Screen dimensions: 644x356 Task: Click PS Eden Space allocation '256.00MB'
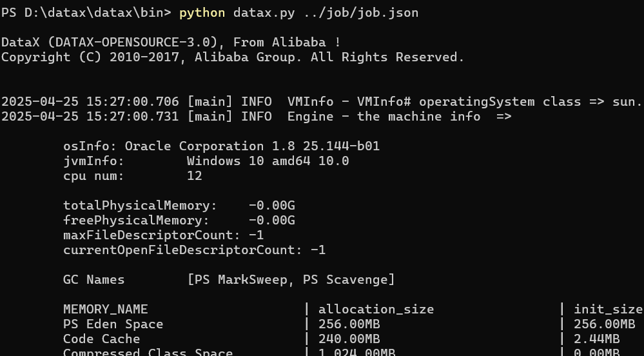(x=349, y=324)
